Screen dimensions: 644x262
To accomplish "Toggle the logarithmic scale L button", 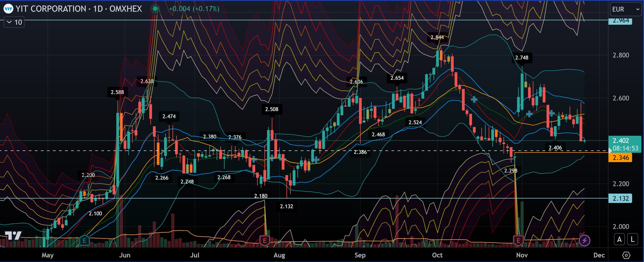I will point(633,239).
